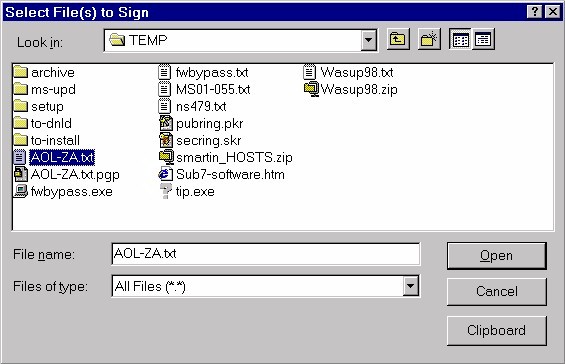Go up one folder level
This screenshot has height=364, width=565.
click(398, 39)
